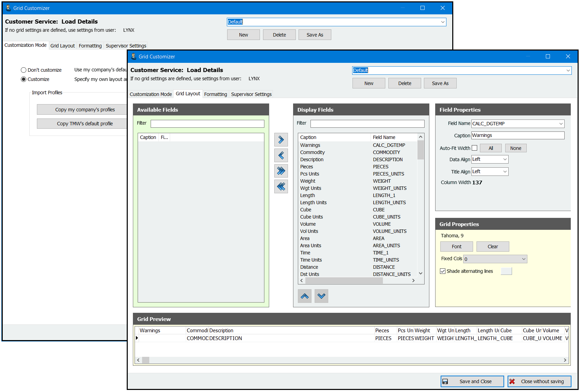Click the Font button in Grid Properties
Image resolution: width=580 pixels, height=392 pixels.
(456, 247)
